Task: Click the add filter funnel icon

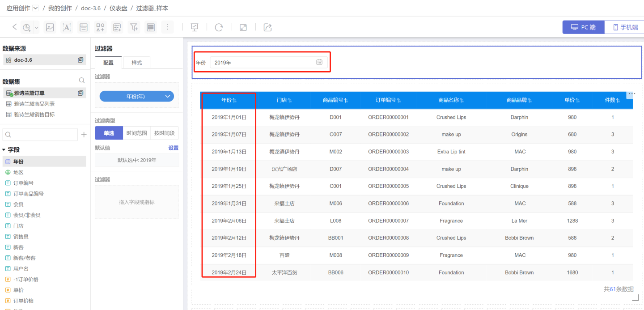Action: click(x=134, y=27)
